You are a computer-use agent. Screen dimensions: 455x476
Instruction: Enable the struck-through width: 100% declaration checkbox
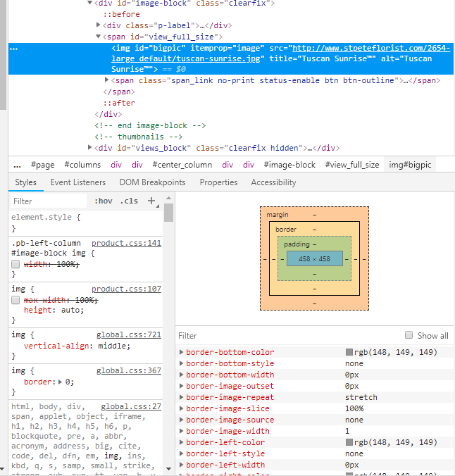(15, 264)
